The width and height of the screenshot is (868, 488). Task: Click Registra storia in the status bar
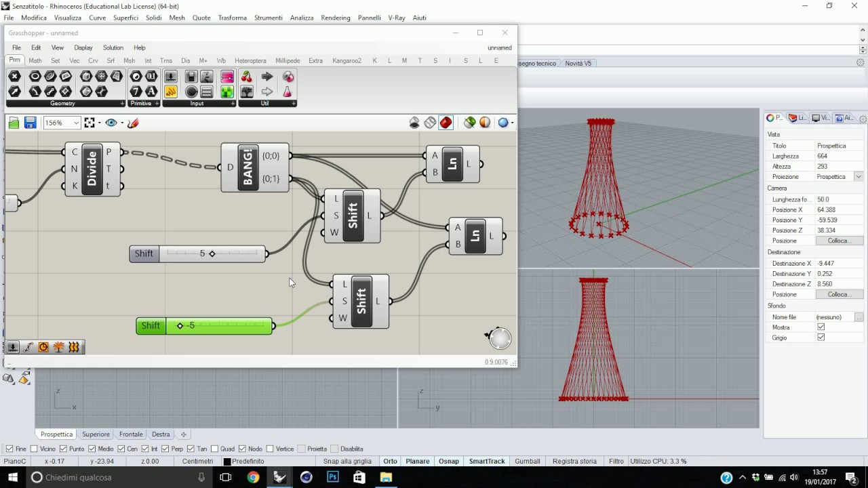point(574,462)
